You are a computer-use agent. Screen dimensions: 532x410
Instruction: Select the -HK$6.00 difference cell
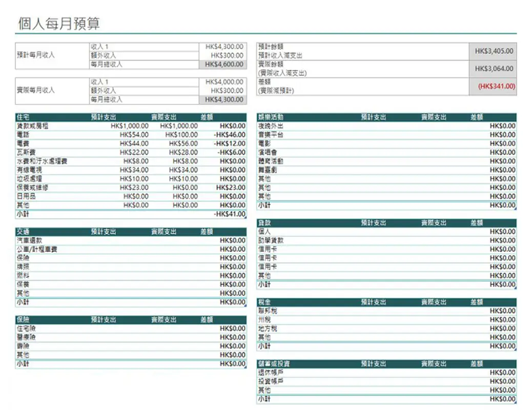[x=231, y=152]
